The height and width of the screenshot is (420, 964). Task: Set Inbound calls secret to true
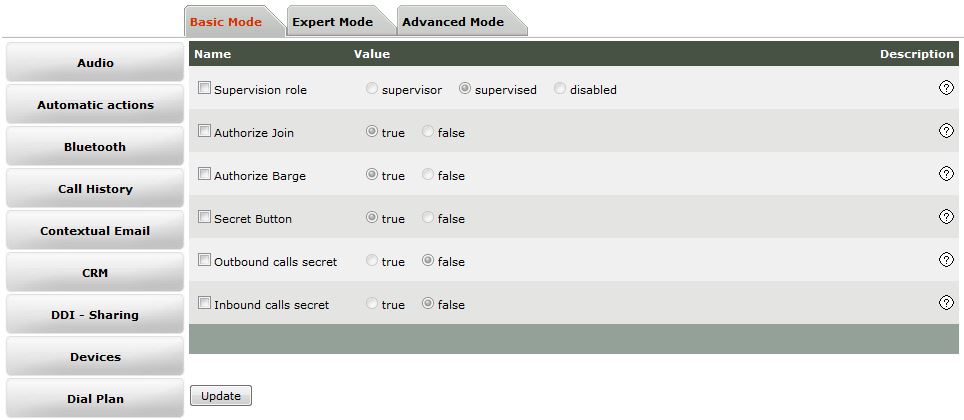coord(371,304)
